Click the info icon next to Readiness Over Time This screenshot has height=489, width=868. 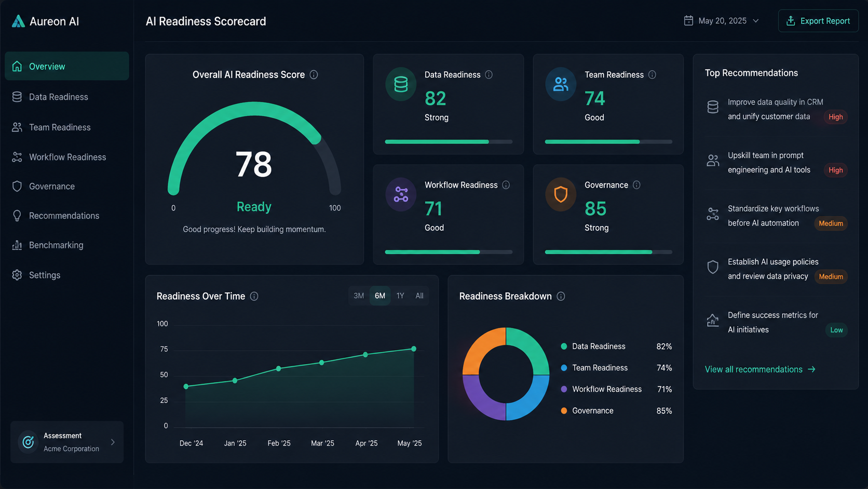pyautogui.click(x=254, y=296)
